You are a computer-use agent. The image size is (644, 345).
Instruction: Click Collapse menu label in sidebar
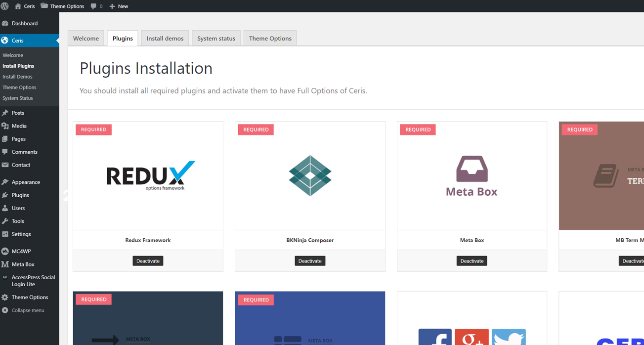28,310
